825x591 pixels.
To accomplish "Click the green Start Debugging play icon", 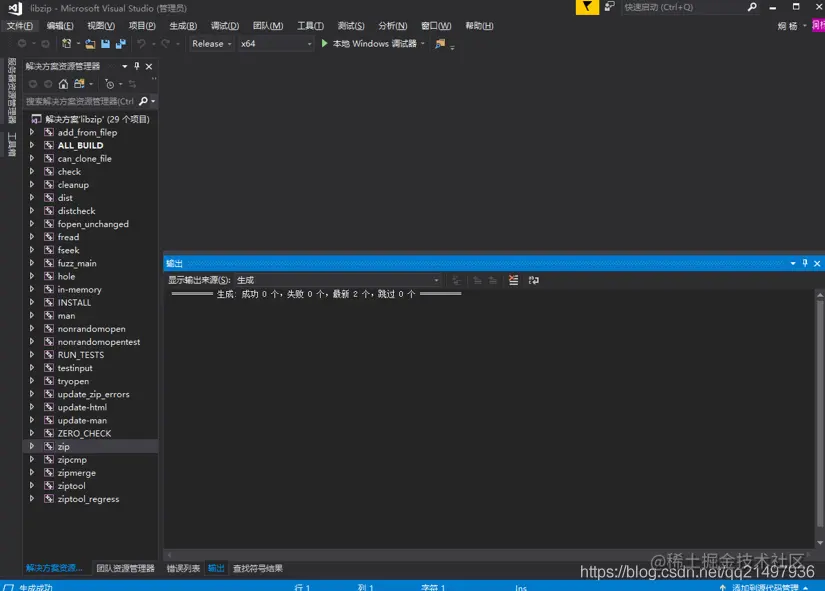I will (x=324, y=44).
